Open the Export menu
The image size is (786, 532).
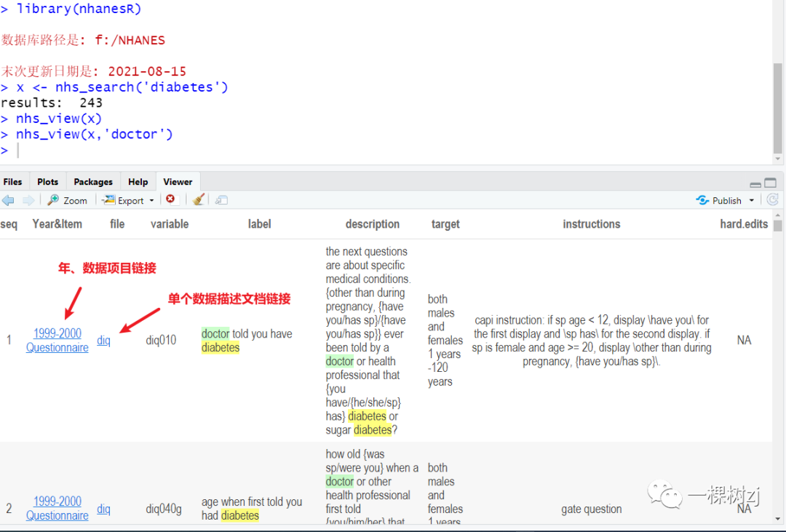point(128,200)
